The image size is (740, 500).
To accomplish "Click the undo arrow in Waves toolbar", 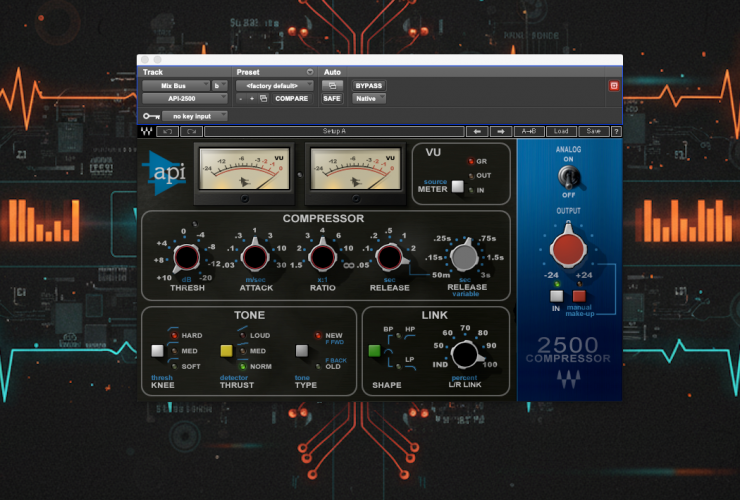I will (168, 132).
